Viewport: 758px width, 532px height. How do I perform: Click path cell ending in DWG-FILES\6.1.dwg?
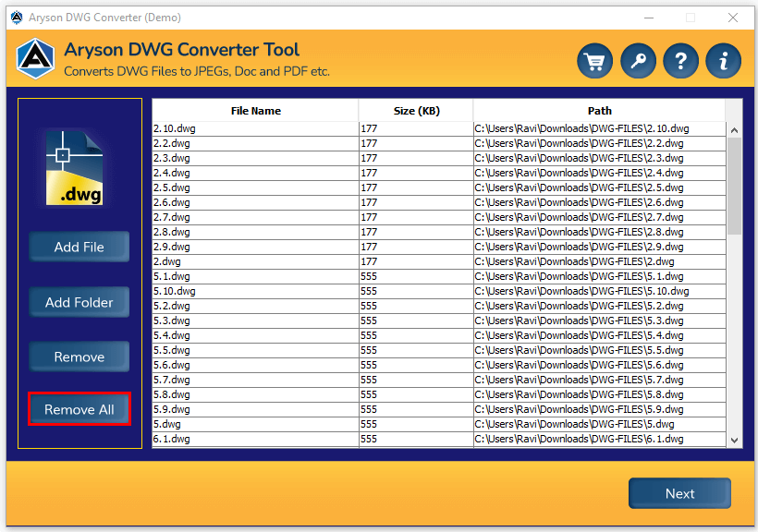[599, 440]
